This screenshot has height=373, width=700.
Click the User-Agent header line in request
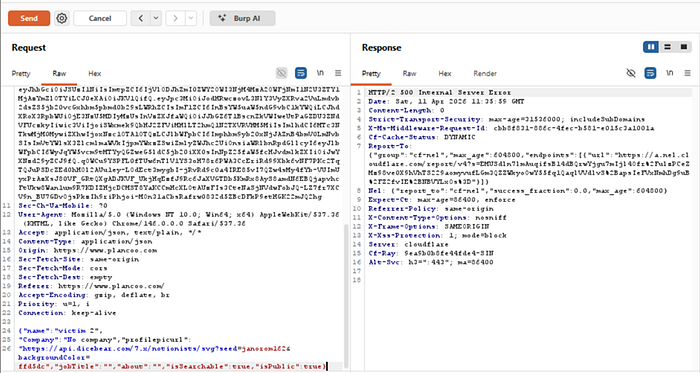click(179, 219)
